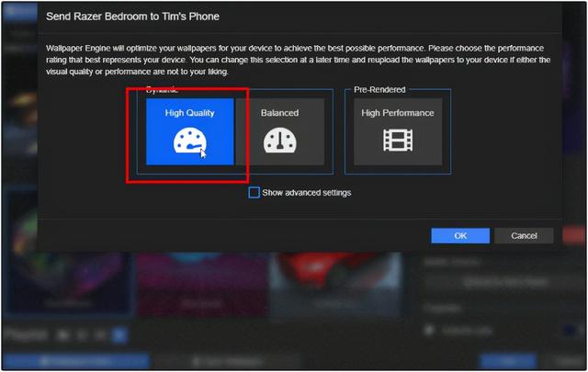The width and height of the screenshot is (588, 372).
Task: Click the Pre-Rendered group label
Action: click(x=379, y=90)
